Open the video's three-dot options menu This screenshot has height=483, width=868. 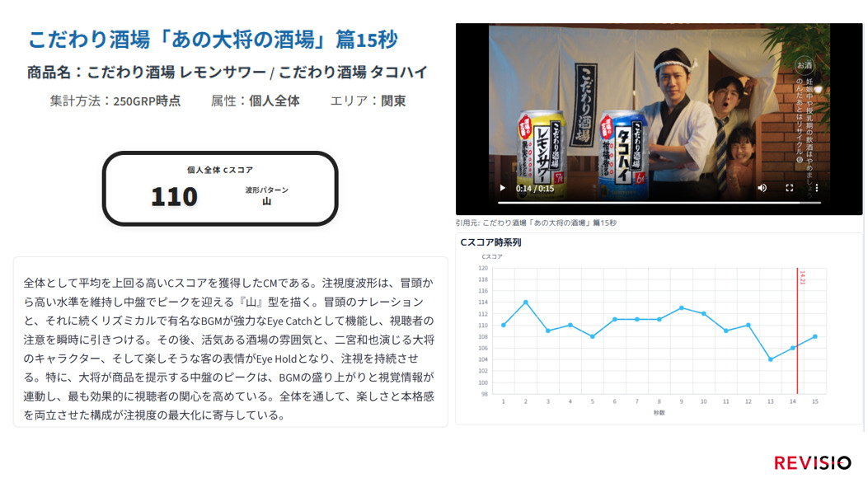point(817,188)
